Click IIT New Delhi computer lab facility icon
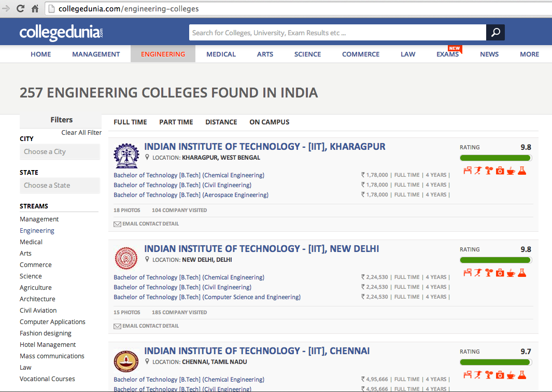Screen dimensions: 552x392 pos(467,273)
